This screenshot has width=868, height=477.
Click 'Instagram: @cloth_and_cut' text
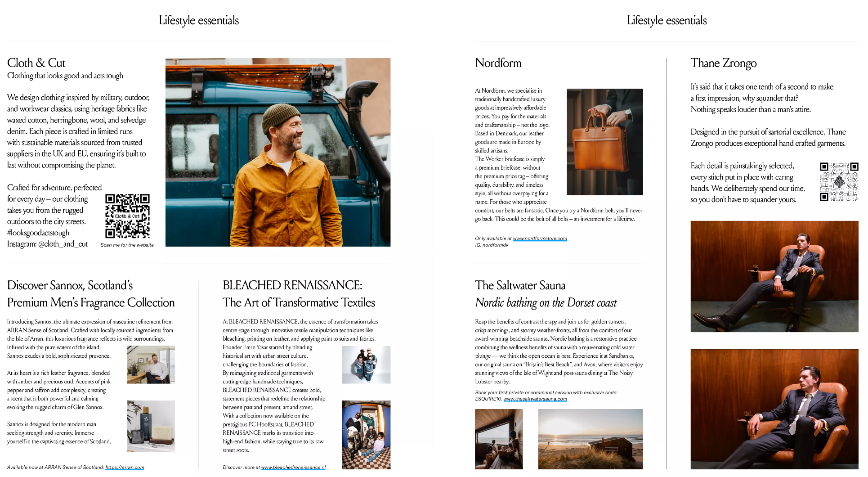[47, 244]
